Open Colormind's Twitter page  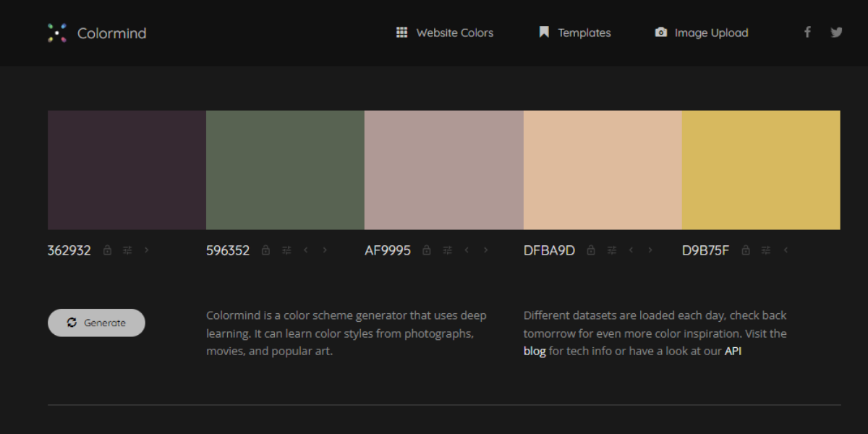tap(836, 32)
